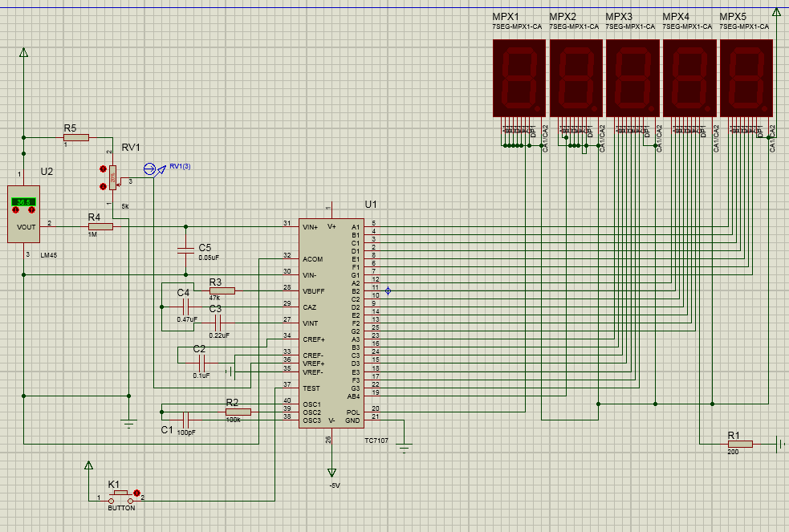The width and height of the screenshot is (789, 532).
Task: Click the VBUFF pin label on U1
Action: coord(314,291)
